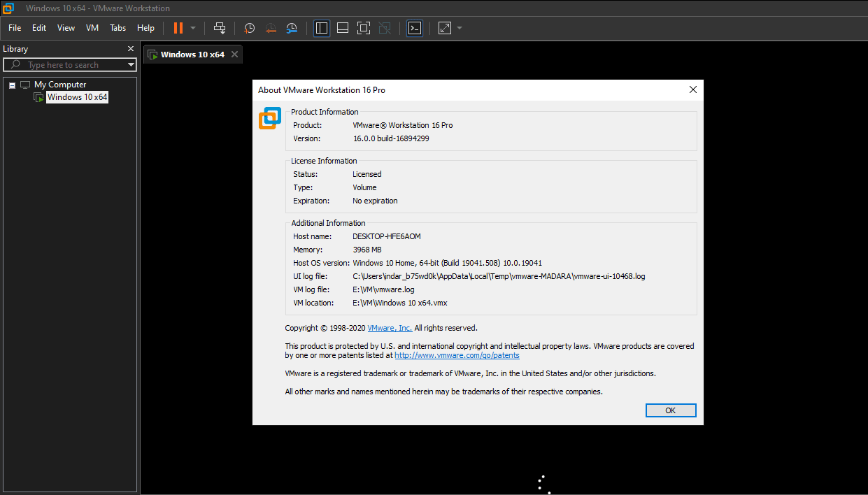Toggle the thumbnail bar toolbar icon
The width and height of the screenshot is (868, 495).
343,28
